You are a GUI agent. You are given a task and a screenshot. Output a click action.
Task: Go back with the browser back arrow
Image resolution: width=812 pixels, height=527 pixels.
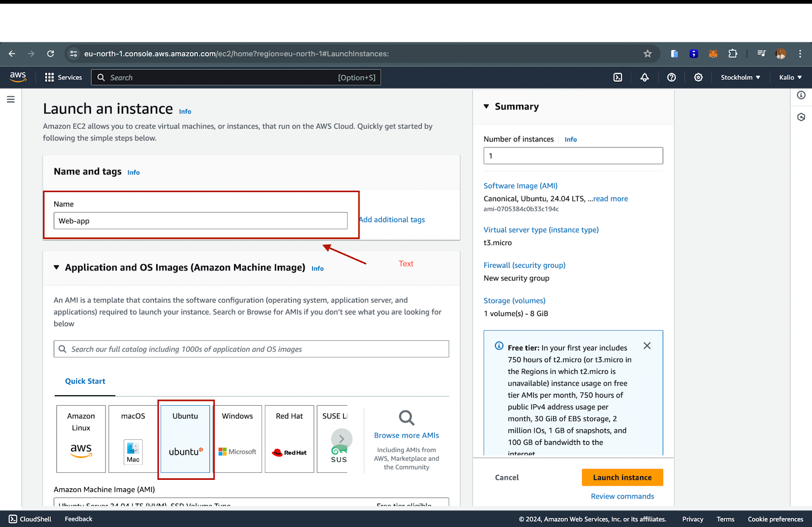(x=12, y=54)
